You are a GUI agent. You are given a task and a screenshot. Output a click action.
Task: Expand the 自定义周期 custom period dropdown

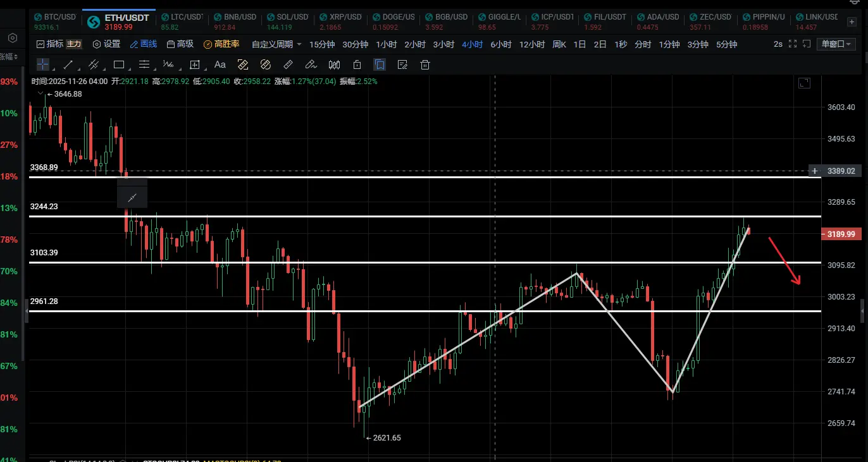tap(276, 44)
